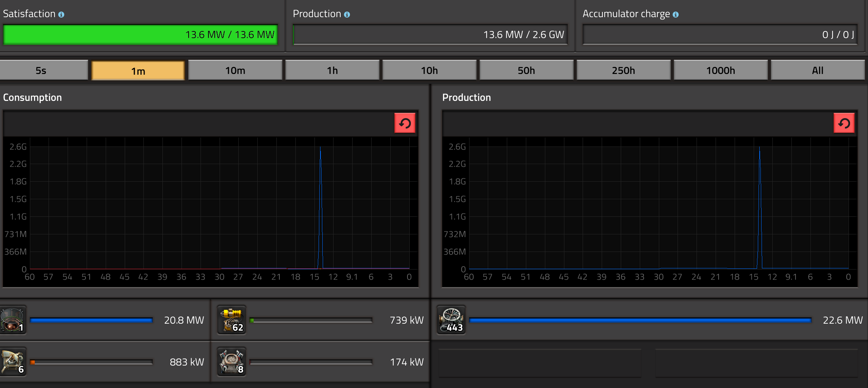Screen dimensions: 868x388
Task: Select the machine icon with count 8
Action: tap(232, 362)
